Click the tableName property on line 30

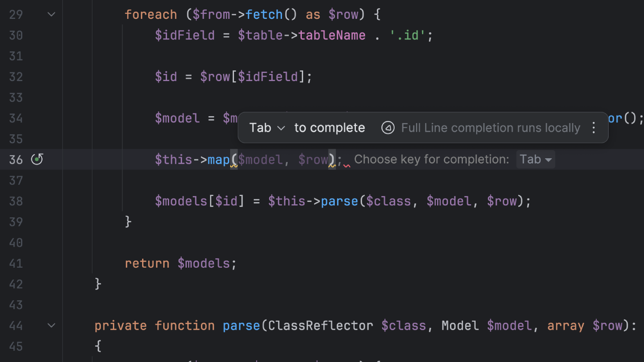[x=331, y=35]
